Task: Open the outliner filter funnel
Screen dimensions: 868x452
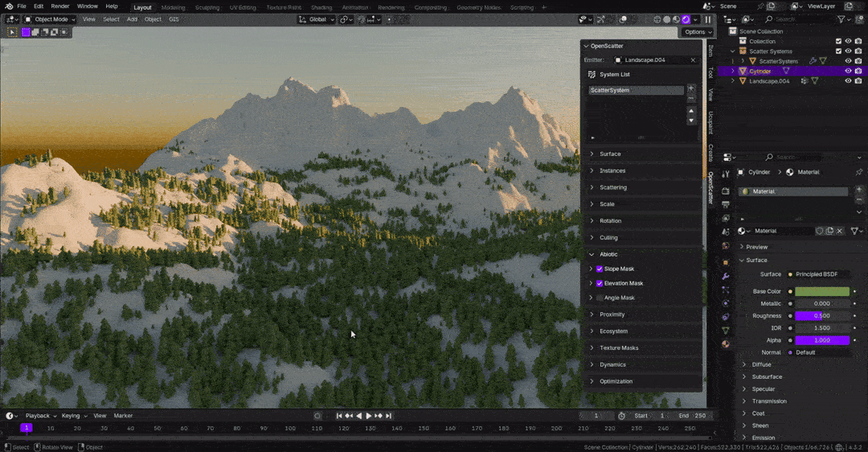Action: tap(842, 18)
